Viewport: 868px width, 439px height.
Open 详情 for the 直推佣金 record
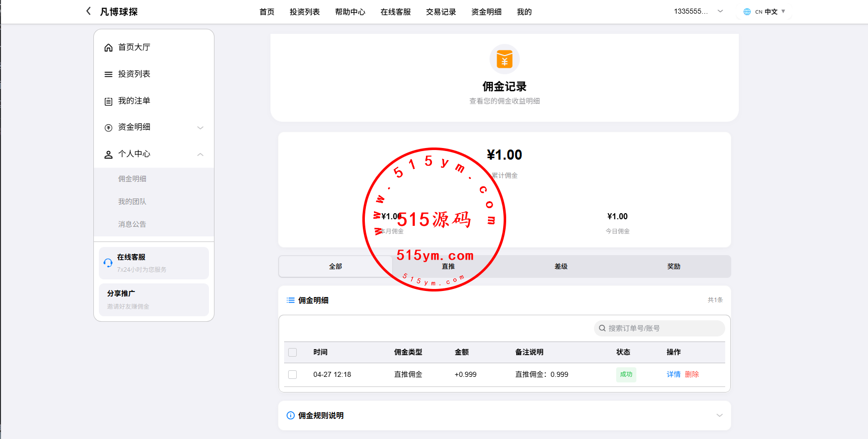coord(673,374)
